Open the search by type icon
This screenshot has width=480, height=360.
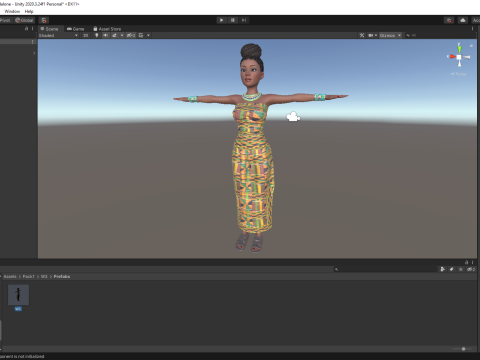(443, 269)
